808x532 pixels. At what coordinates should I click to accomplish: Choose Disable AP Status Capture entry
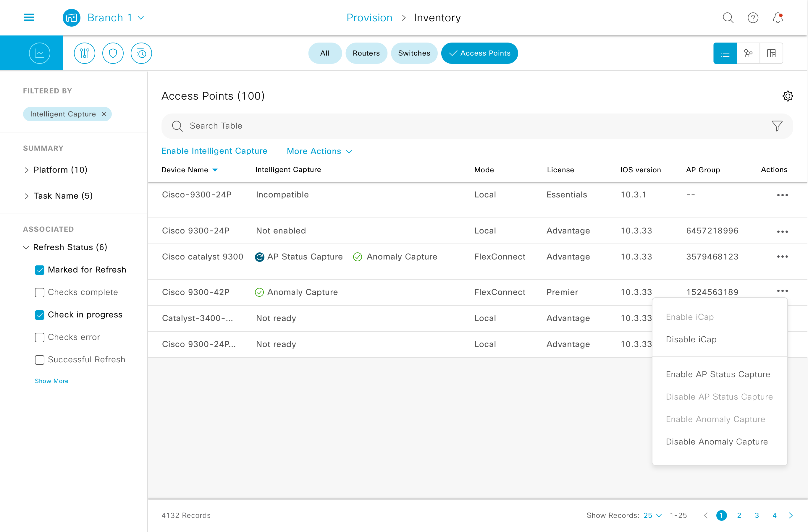click(720, 397)
